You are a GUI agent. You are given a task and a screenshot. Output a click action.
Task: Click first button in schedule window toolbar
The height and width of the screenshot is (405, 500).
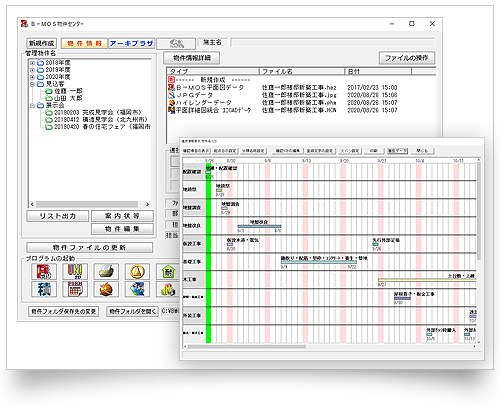(x=196, y=151)
